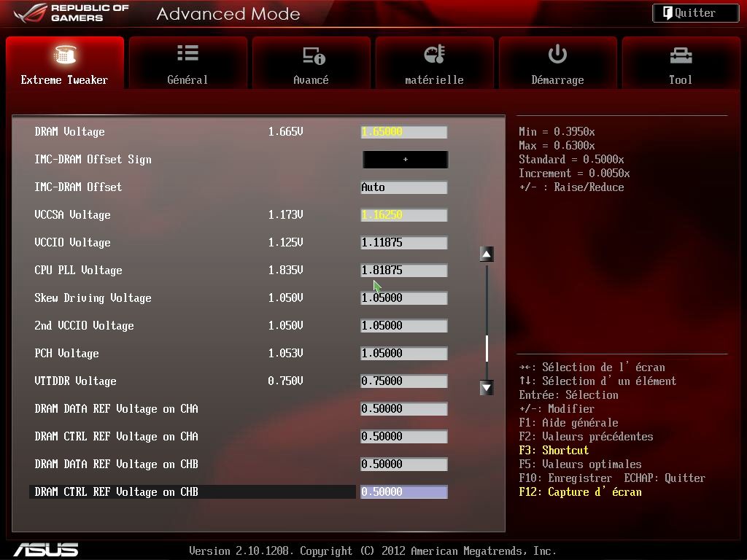Open the matérielle monitoring tab

(x=435, y=63)
